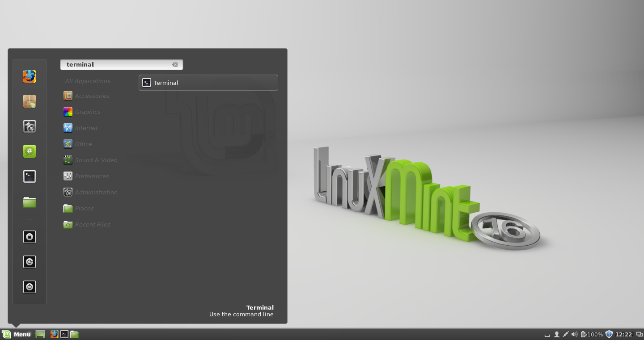Select the Internet category
This screenshot has height=340, width=644.
point(80,128)
